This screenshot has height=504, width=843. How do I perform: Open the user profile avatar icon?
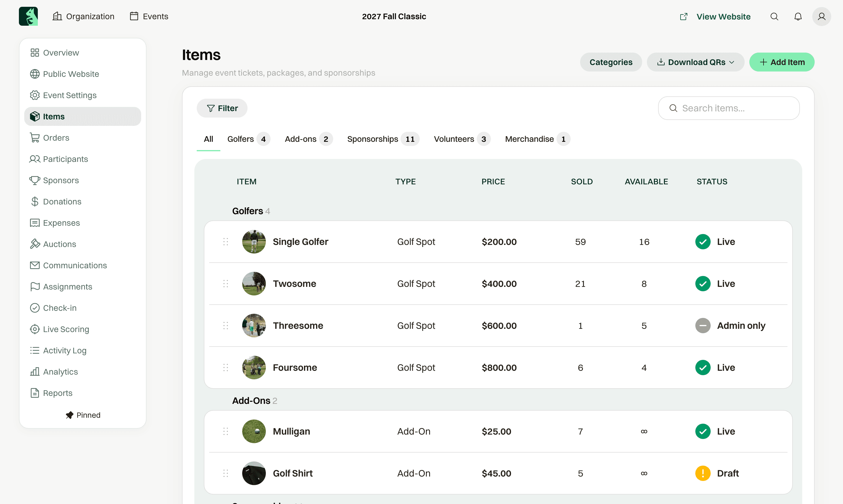click(821, 17)
